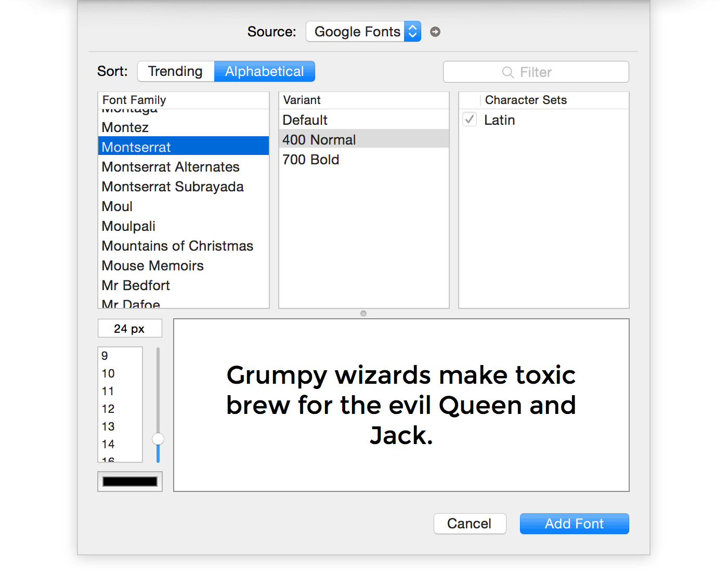Click the font size slider knob
This screenshot has width=728, height=572.
click(158, 439)
